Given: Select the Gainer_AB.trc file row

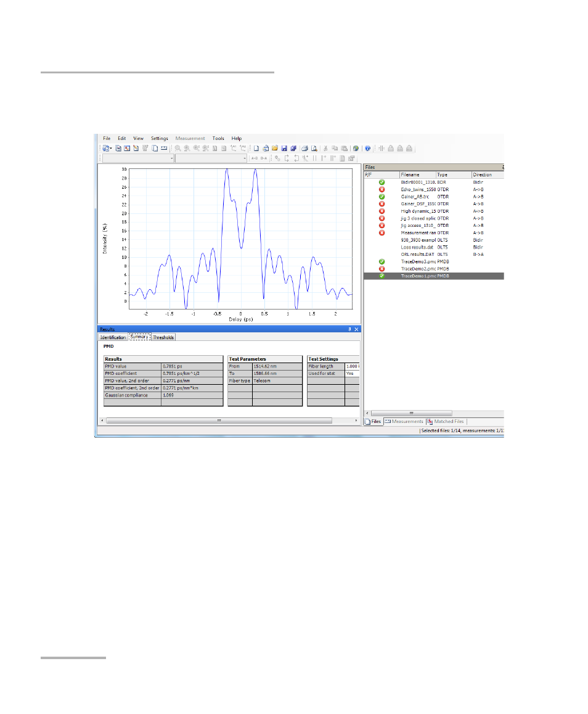Looking at the screenshot, I should 434,197.
